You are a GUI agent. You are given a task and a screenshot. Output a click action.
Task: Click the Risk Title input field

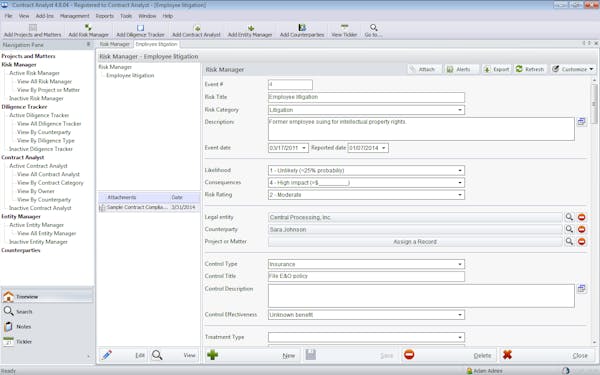tap(366, 97)
